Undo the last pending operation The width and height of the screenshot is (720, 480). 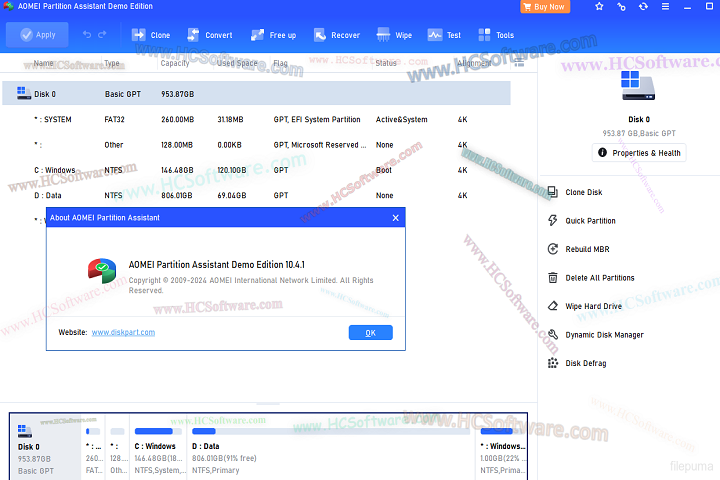pyautogui.click(x=87, y=34)
